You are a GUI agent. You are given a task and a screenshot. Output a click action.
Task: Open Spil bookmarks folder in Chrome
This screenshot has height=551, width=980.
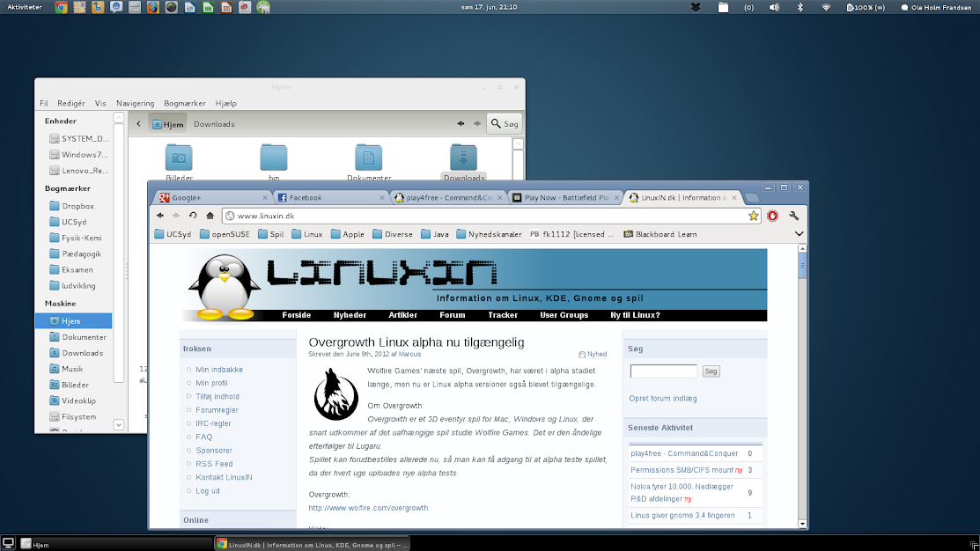point(271,234)
